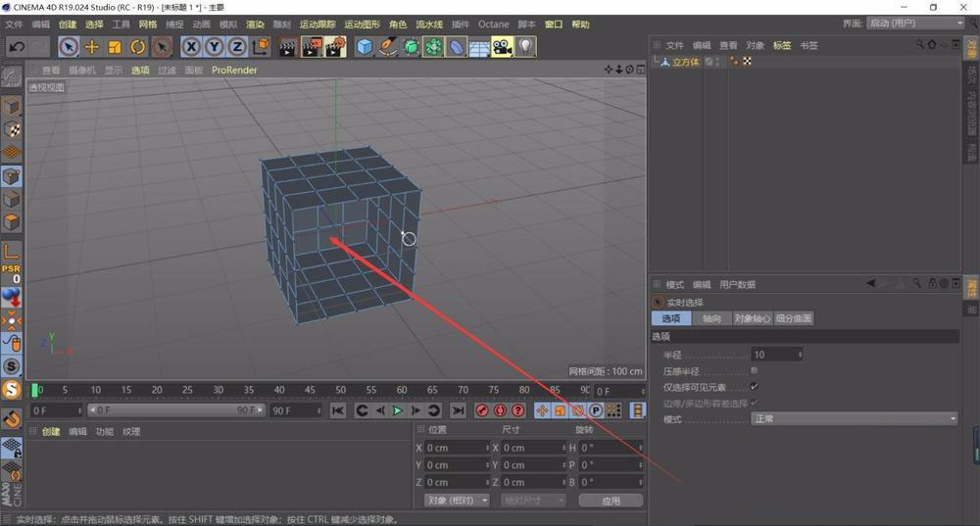Click the coordinate system icon
The width and height of the screenshot is (980, 526).
(262, 46)
